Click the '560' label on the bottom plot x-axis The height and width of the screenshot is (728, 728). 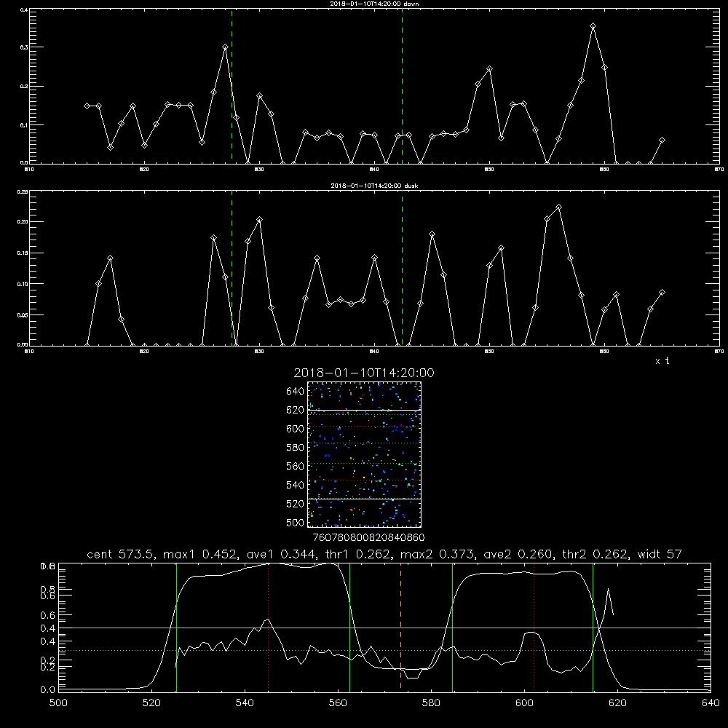tap(338, 703)
